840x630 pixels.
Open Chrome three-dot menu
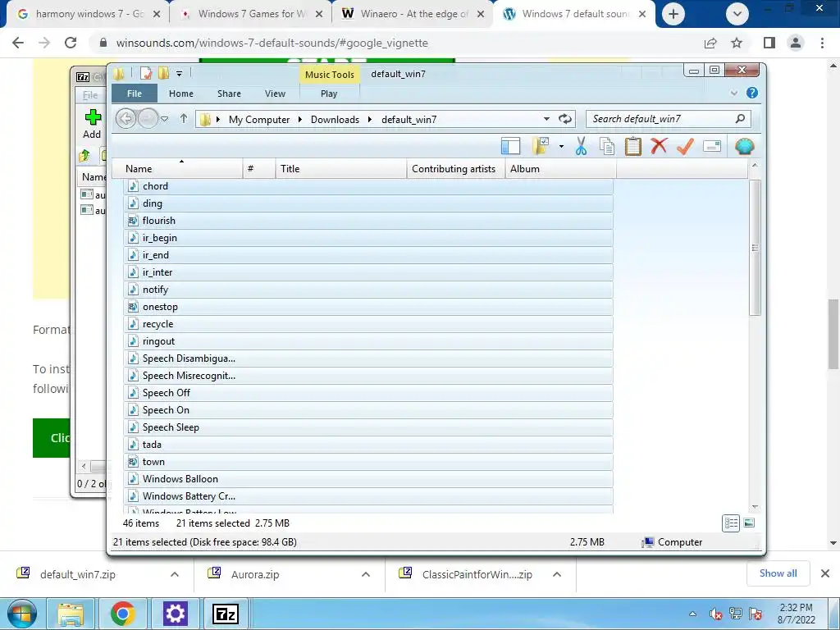coord(822,43)
